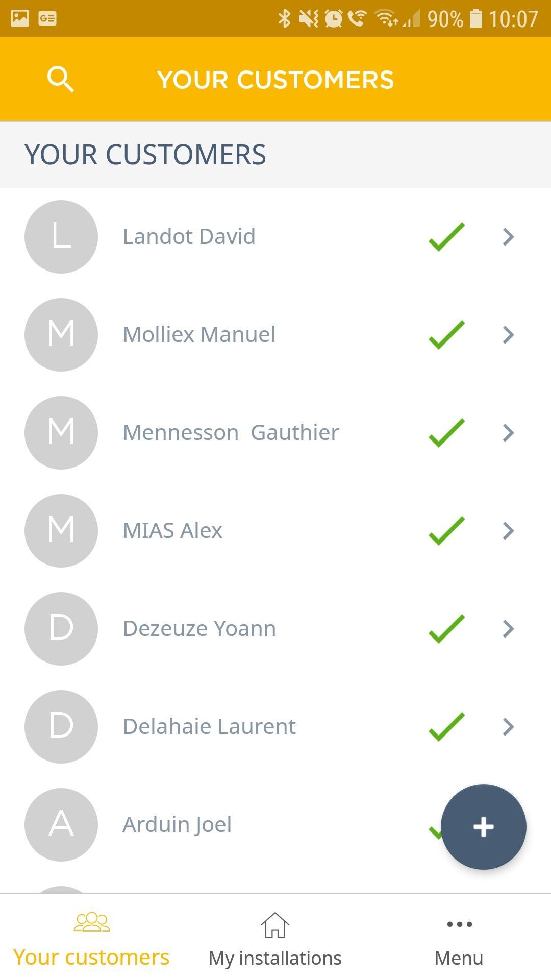Tap the M avatar for MIAS Alex

click(x=61, y=531)
